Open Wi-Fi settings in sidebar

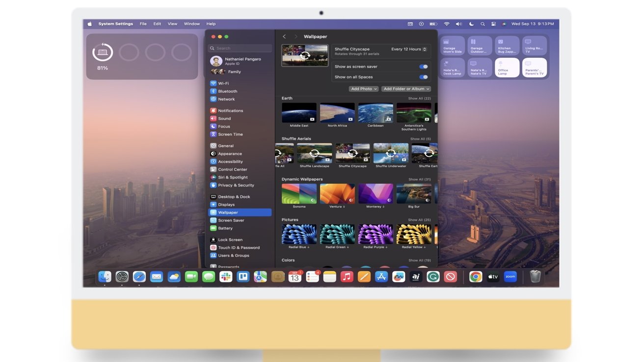click(223, 83)
